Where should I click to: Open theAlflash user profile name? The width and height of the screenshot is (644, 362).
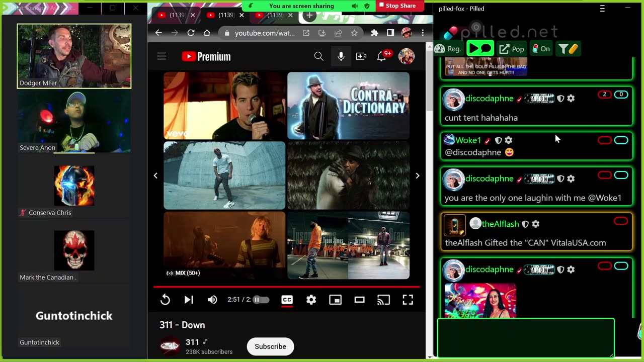[500, 224]
